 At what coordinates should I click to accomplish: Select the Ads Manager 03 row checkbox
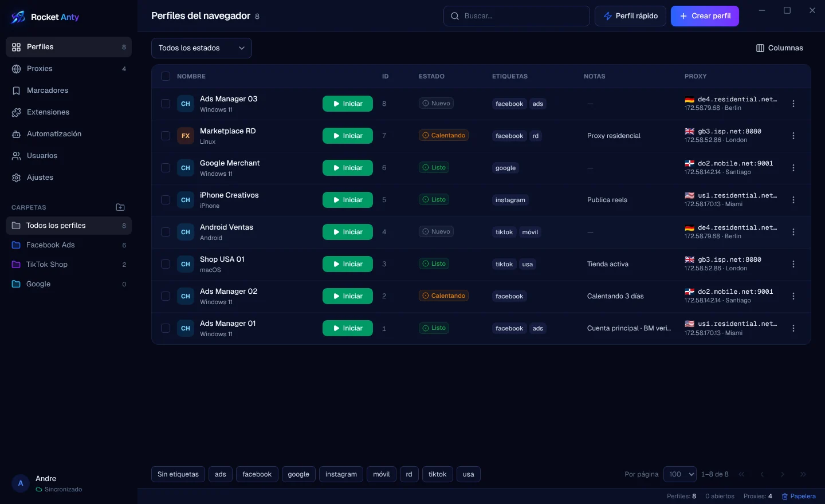166,104
